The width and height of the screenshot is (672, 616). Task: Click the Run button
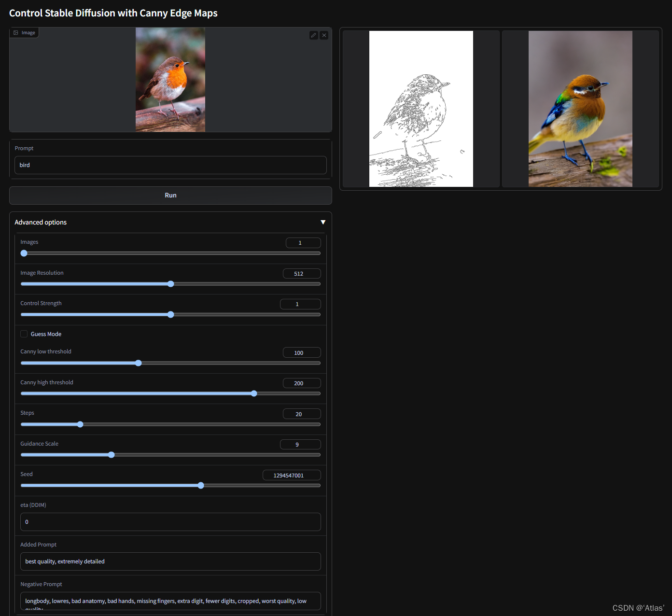[170, 196]
